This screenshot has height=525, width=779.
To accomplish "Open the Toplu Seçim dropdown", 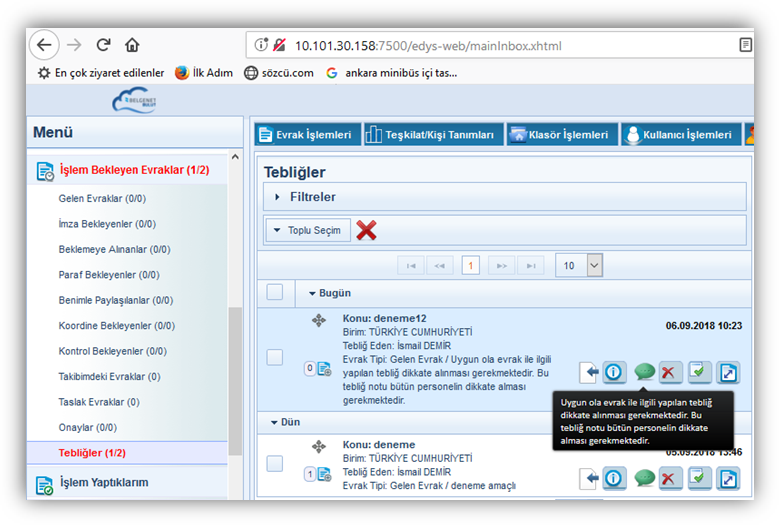I will [x=307, y=230].
